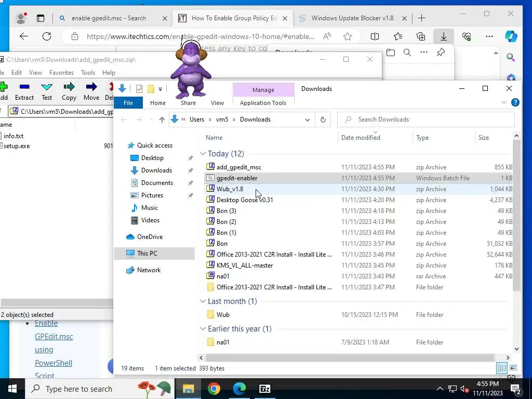Click the PowerShell link on webpage
This screenshot has width=532, height=399.
click(x=54, y=363)
